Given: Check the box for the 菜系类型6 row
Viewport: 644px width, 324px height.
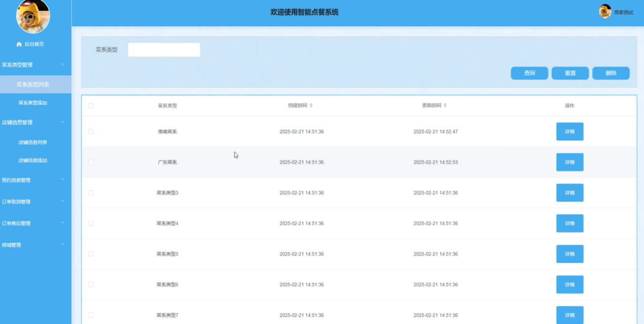Looking at the screenshot, I should (91, 284).
